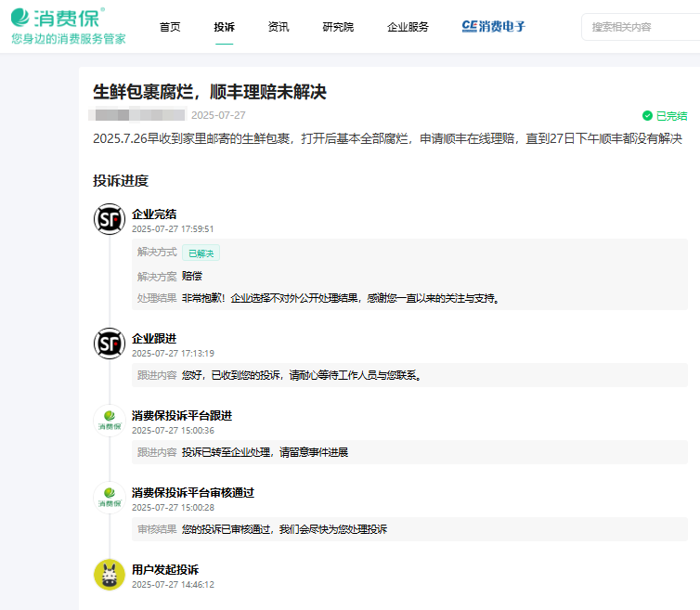
Task: Click the 已解决 status tag
Action: [201, 253]
